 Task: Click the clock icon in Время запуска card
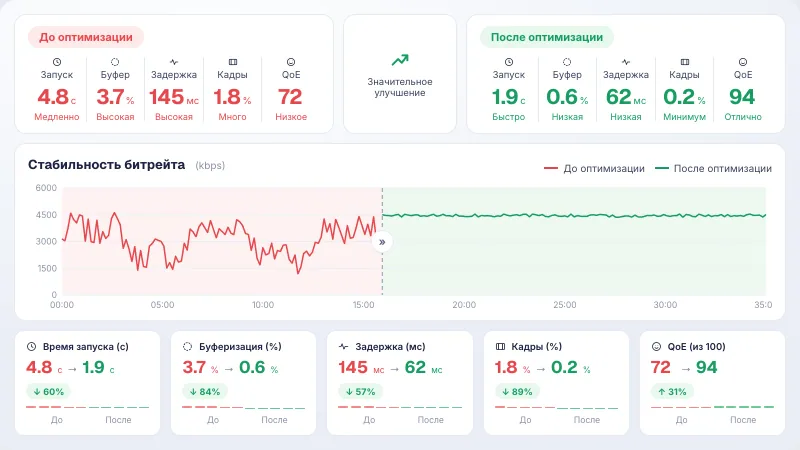click(x=32, y=346)
